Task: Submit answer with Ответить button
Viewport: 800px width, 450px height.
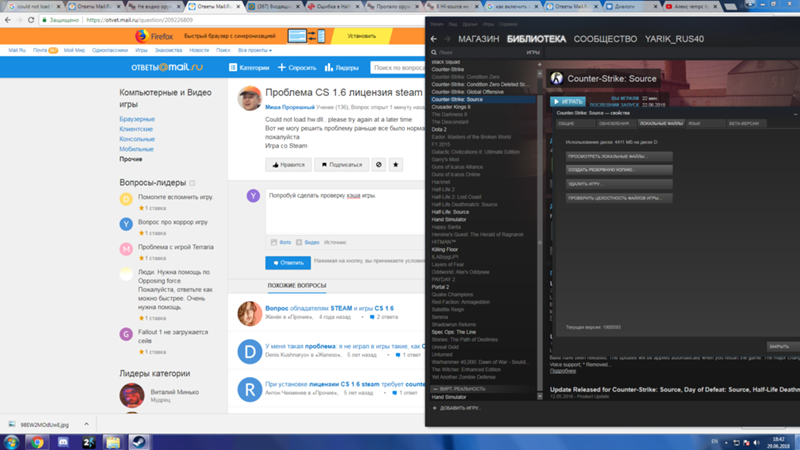Action: (x=288, y=263)
